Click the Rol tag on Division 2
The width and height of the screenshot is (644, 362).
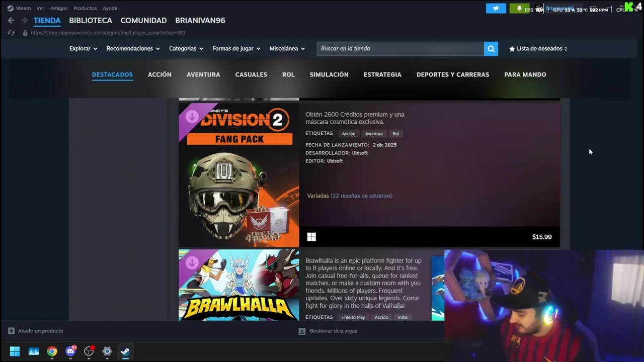(396, 134)
